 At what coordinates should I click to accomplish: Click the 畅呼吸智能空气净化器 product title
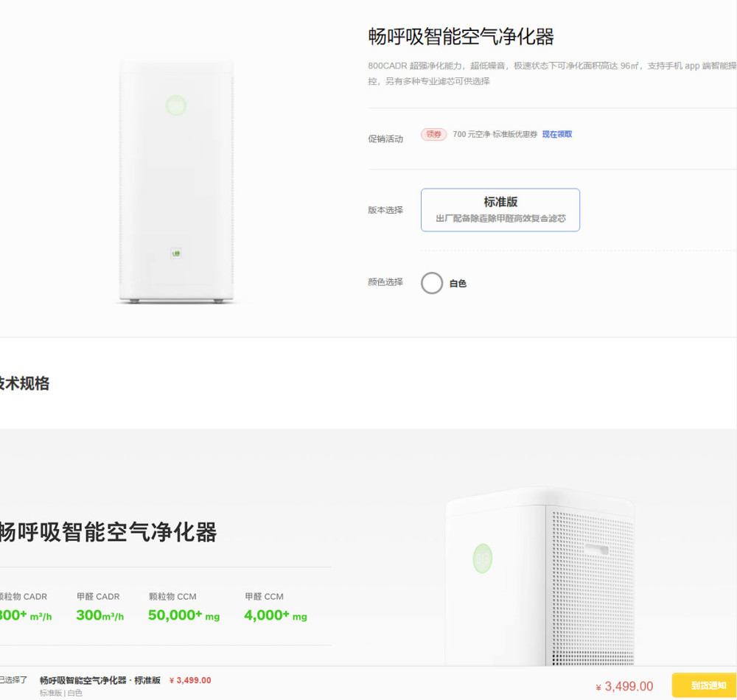point(461,37)
